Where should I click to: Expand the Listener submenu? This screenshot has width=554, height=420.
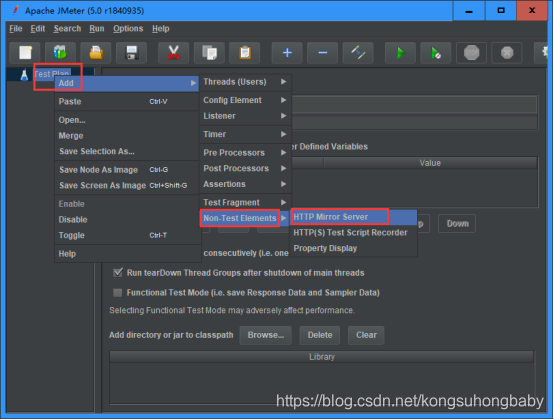(x=245, y=116)
